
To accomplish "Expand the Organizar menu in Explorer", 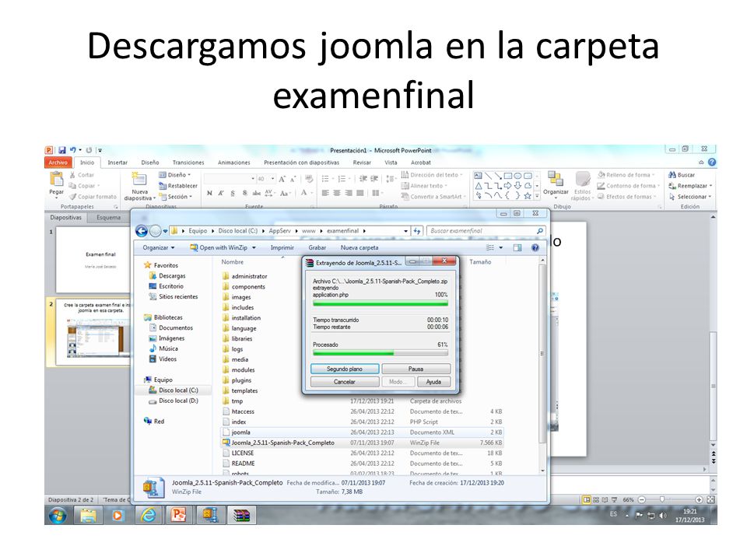I will coord(159,247).
